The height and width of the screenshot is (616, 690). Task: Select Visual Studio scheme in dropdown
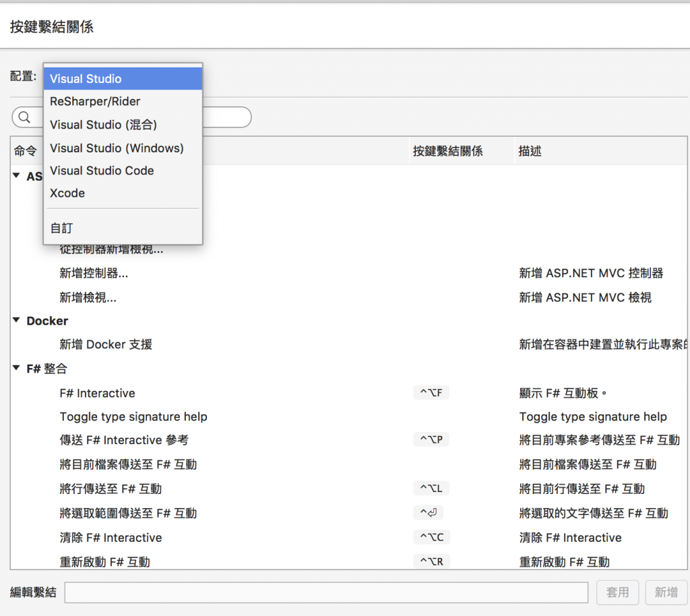coord(123,79)
